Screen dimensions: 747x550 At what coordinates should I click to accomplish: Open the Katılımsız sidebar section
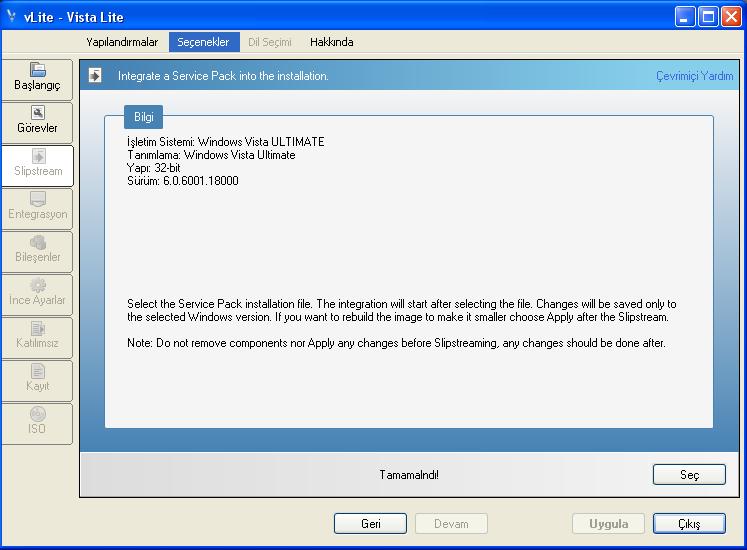coord(37,337)
